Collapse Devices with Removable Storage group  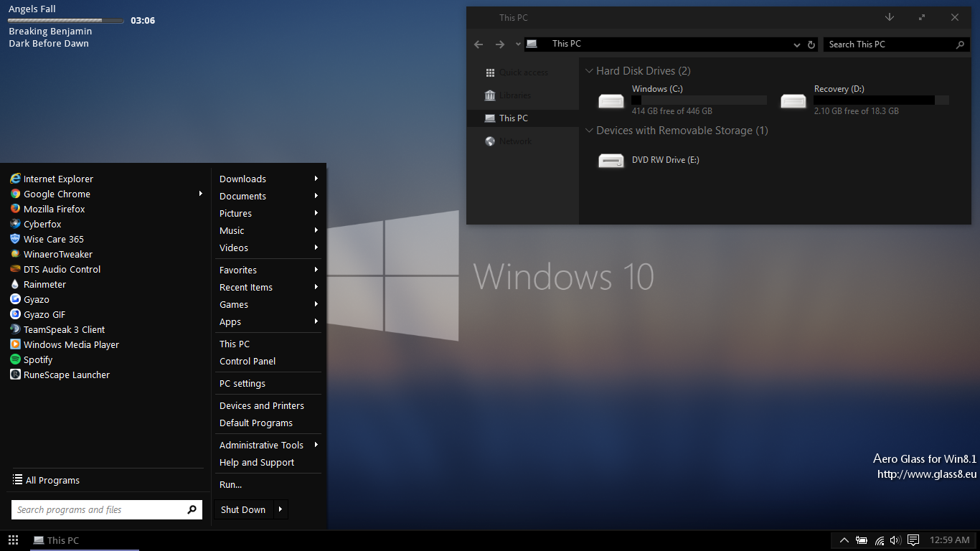589,131
